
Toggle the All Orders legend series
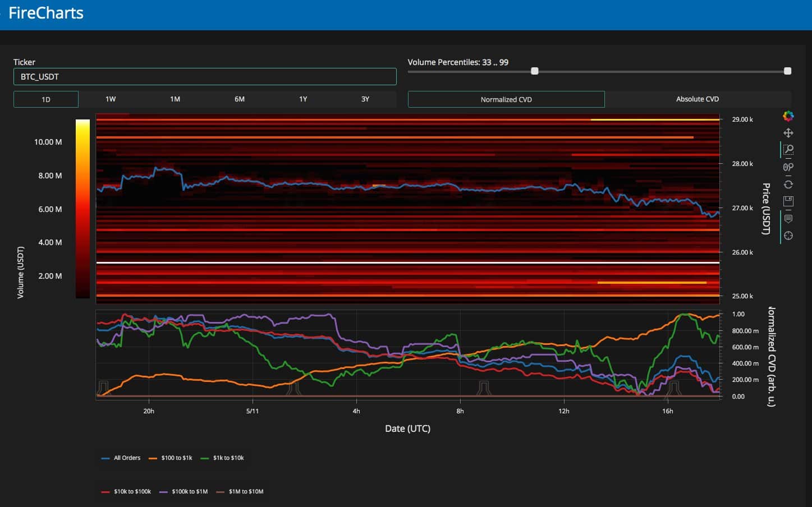121,458
